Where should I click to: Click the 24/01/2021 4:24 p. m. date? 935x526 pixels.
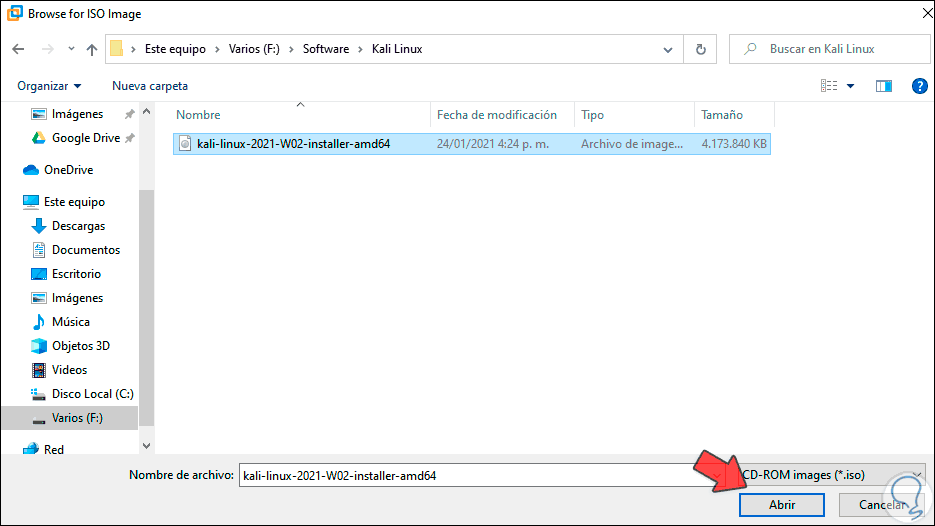[493, 144]
